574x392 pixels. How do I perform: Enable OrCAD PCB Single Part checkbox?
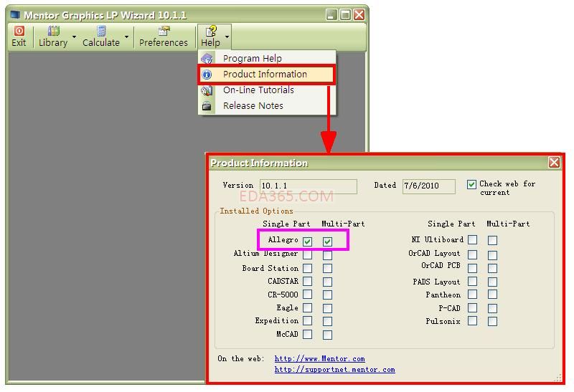tap(473, 268)
